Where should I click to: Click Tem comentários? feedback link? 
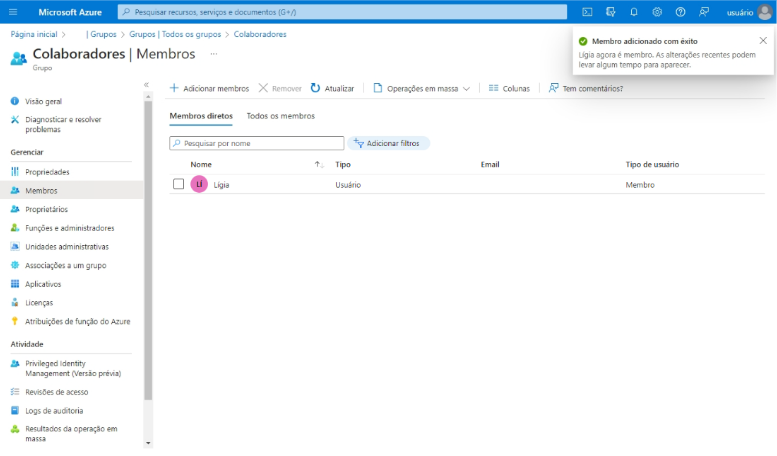coord(586,88)
